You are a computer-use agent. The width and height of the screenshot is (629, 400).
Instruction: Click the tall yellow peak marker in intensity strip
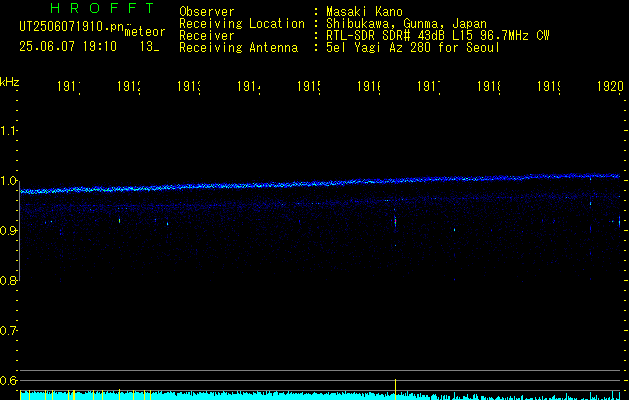396,389
